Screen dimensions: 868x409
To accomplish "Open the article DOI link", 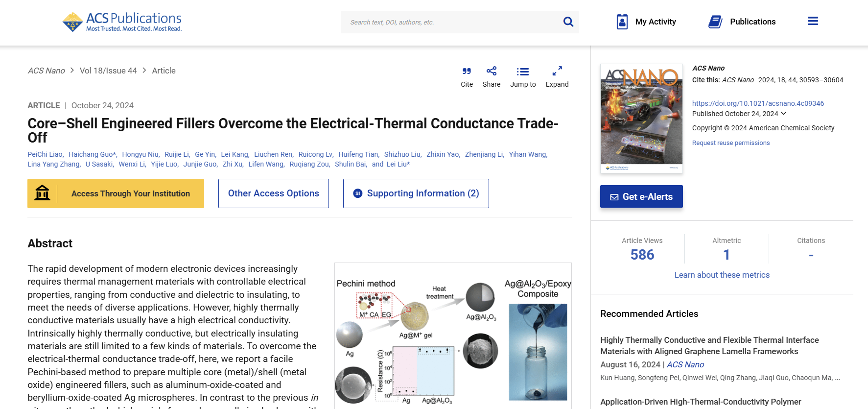I will [x=758, y=103].
